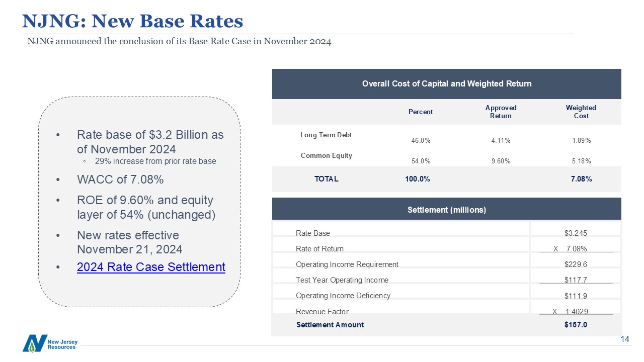Click the WACC of 7.08% bullet
This screenshot has height=362, width=644.
click(x=120, y=179)
